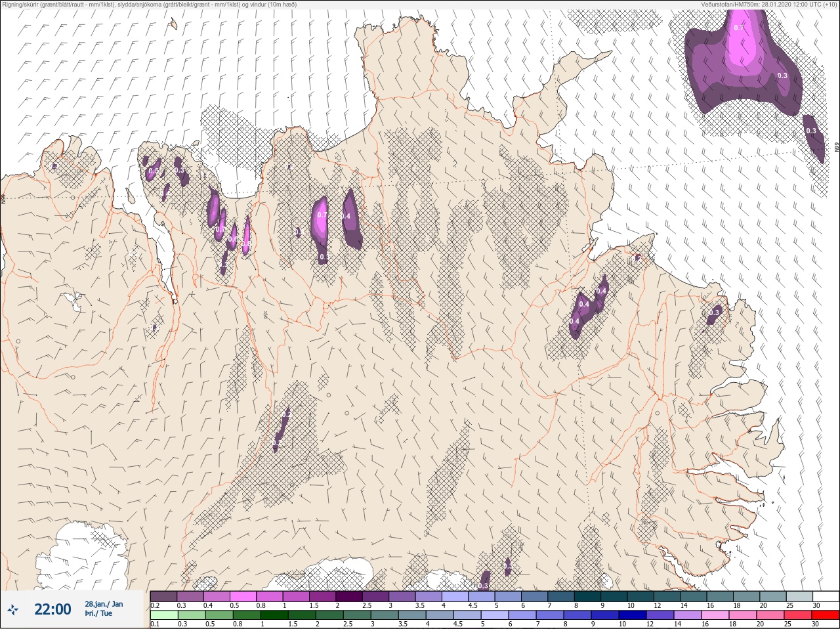Click the 0.7 value in the offshore northeast snow area

[739, 28]
